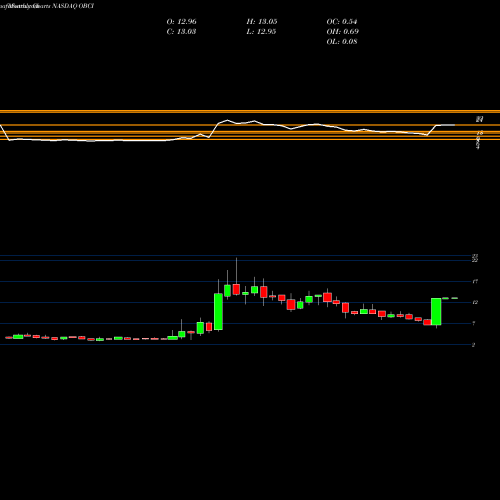Click the 12 price axis label
The height and width of the screenshot is (500, 500).
click(475, 303)
